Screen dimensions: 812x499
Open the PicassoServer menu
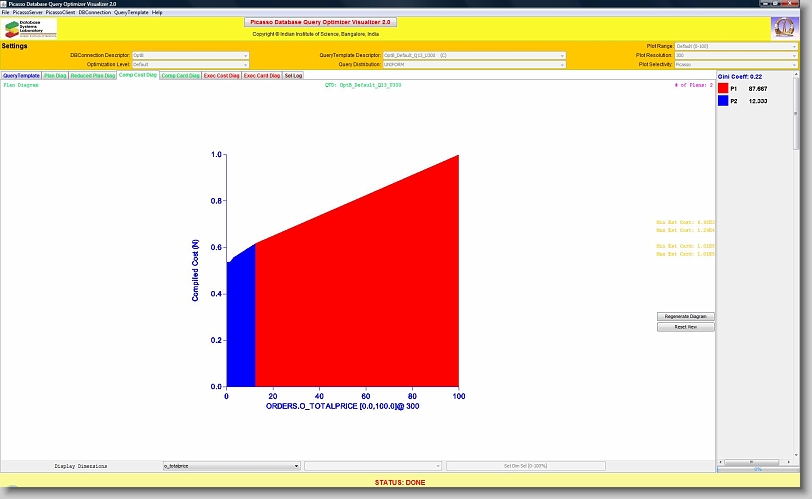(x=27, y=12)
